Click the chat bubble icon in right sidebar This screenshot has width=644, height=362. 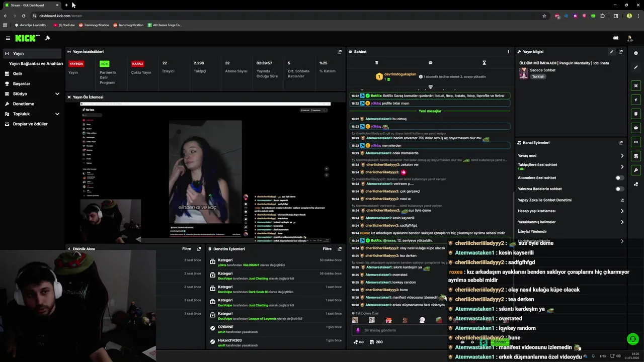click(636, 128)
